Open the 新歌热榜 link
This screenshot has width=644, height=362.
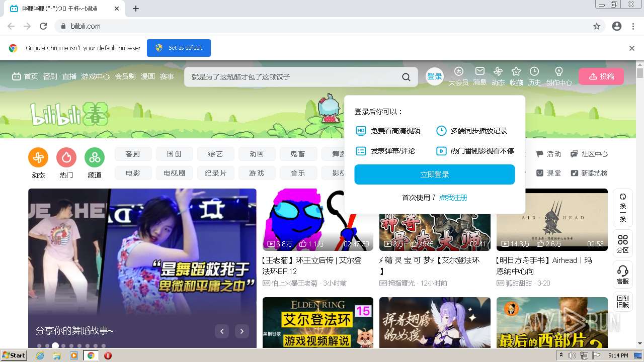[x=589, y=173]
